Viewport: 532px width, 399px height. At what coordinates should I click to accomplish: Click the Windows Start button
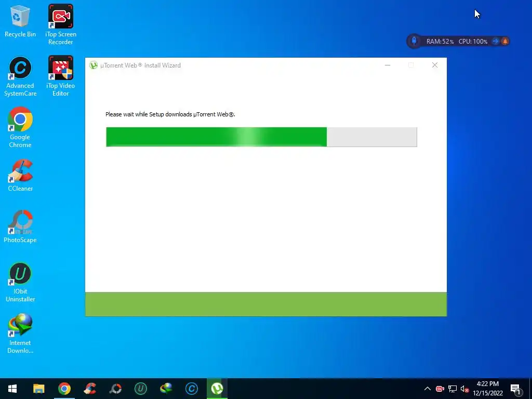(x=12, y=389)
